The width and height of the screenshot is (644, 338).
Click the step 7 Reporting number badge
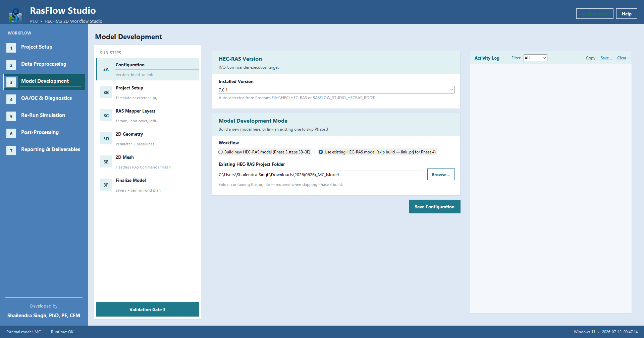(x=11, y=150)
